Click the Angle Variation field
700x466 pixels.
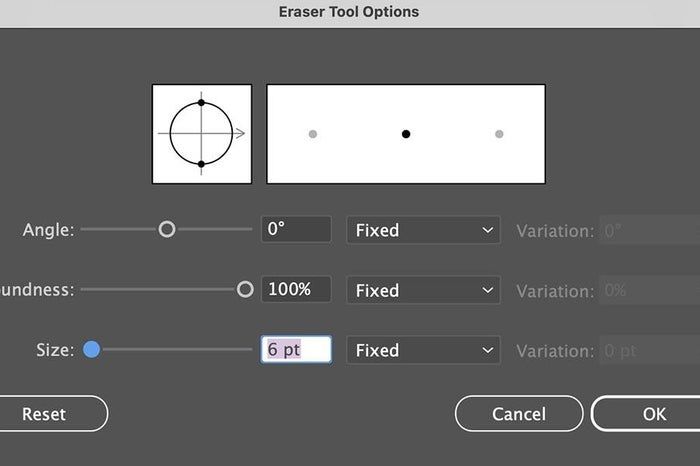pyautogui.click(x=648, y=230)
